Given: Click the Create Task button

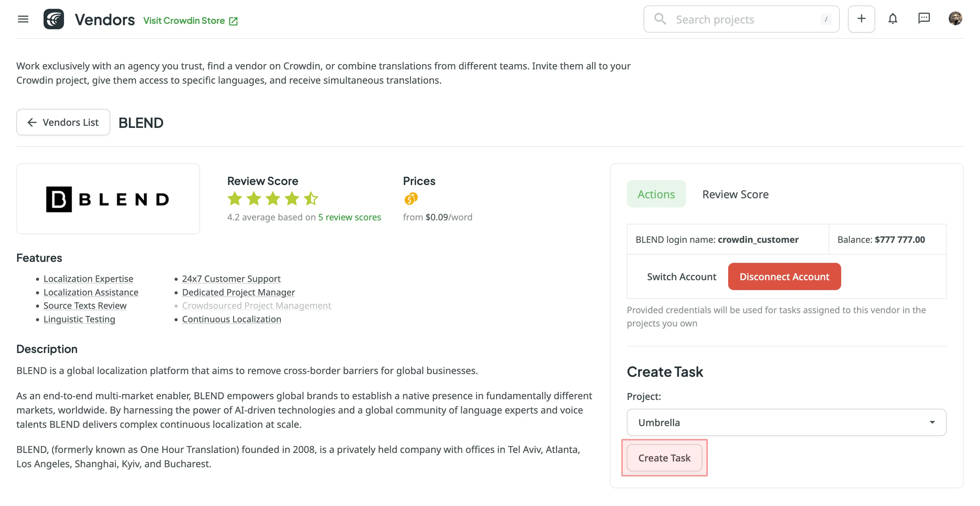Looking at the screenshot, I should [x=664, y=458].
